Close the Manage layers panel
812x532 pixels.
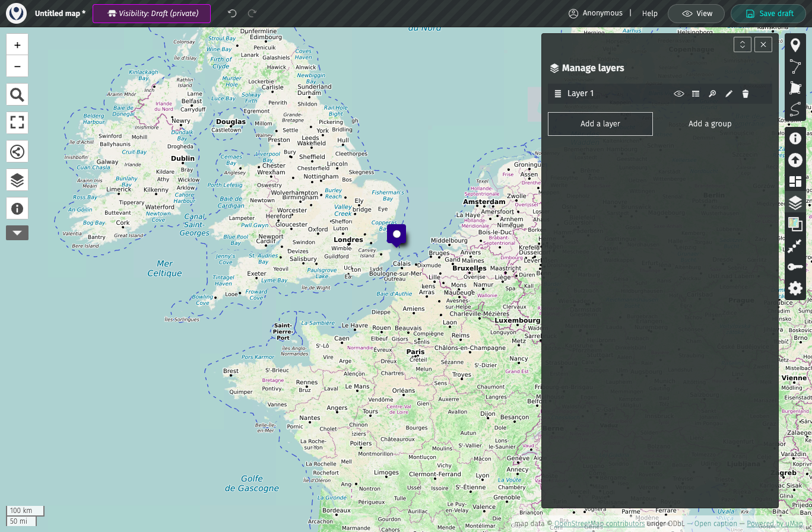[x=763, y=44]
